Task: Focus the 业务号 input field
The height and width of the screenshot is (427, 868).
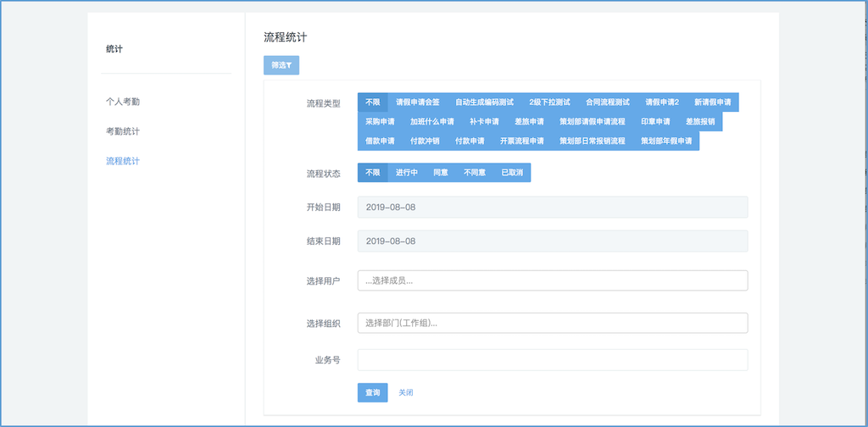Action: (x=553, y=360)
